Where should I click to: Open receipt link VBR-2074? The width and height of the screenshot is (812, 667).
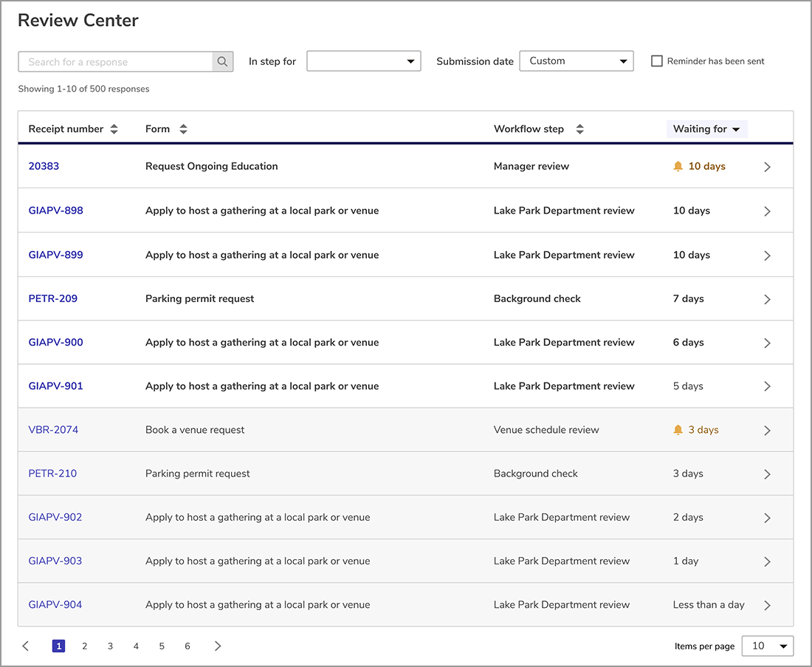[53, 430]
